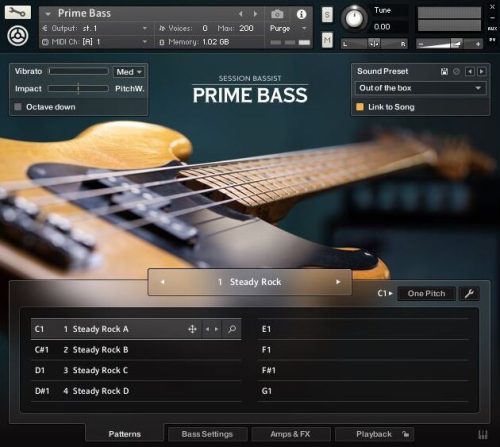Mute the instrument with M button

(327, 40)
